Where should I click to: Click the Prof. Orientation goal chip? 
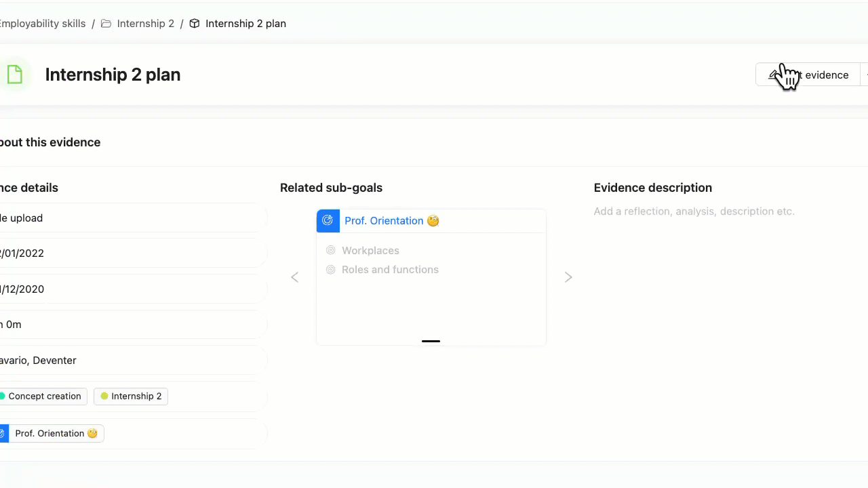(x=52, y=434)
